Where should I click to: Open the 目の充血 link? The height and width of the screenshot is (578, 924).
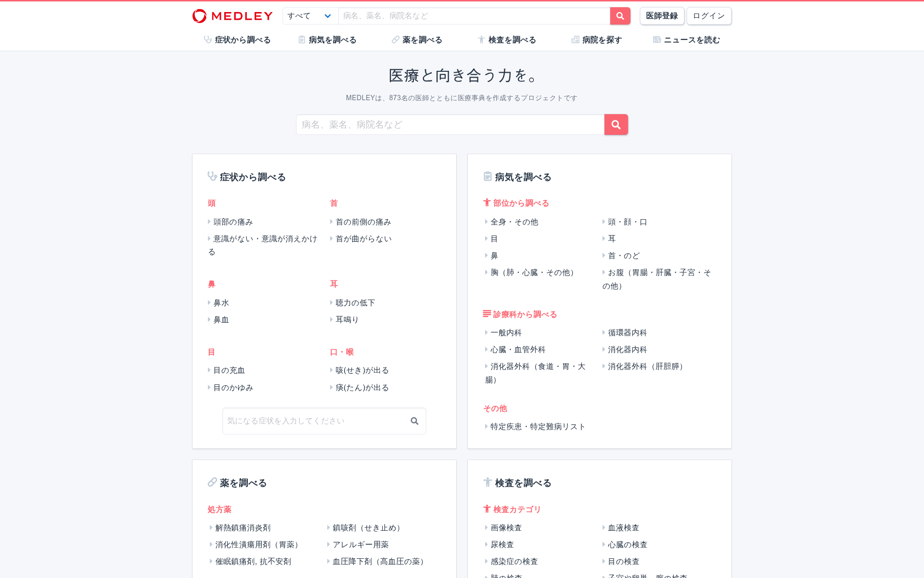tap(229, 370)
